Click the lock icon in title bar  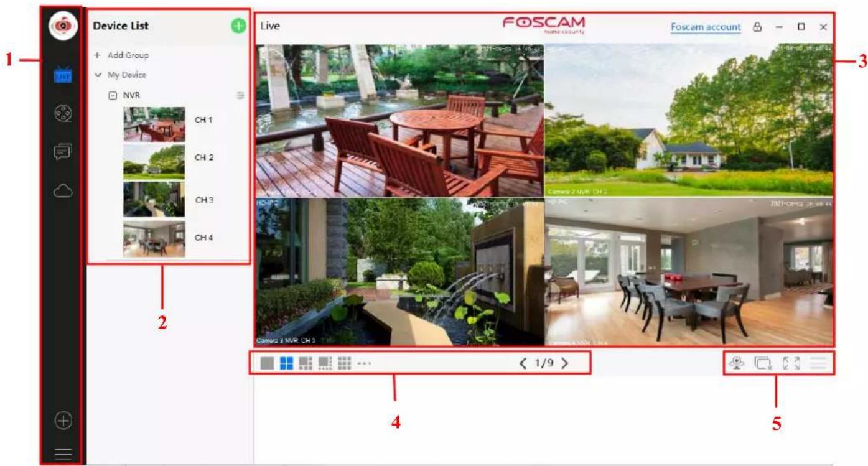pyautogui.click(x=757, y=27)
